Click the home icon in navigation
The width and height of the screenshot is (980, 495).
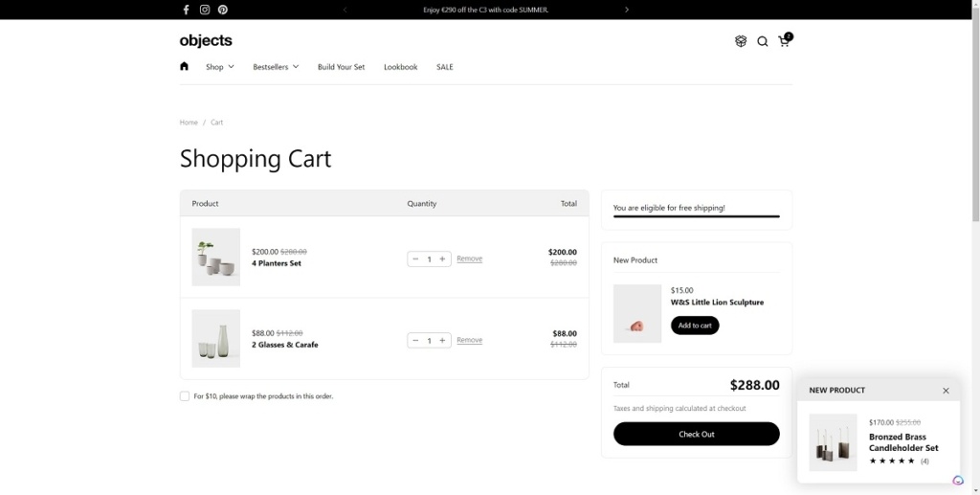pos(184,67)
